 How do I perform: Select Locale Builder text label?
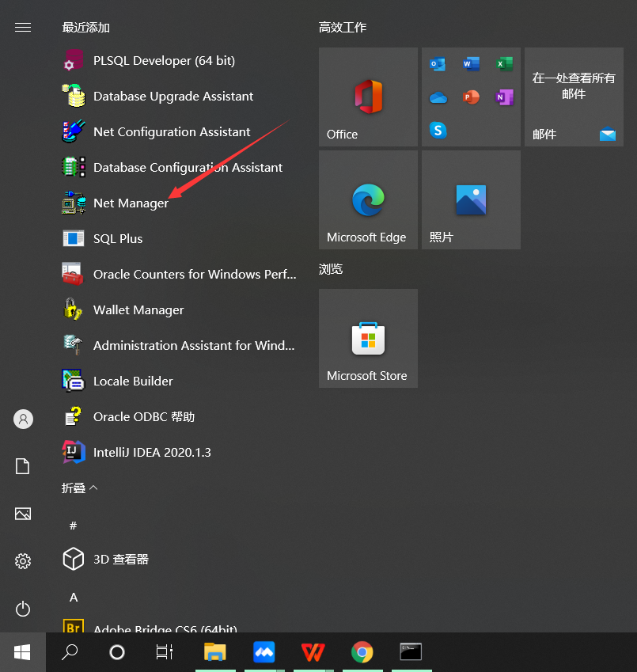click(133, 381)
